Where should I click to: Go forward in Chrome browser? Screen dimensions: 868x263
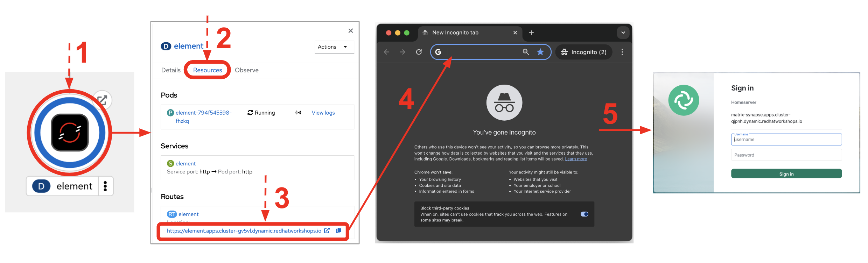(x=402, y=52)
